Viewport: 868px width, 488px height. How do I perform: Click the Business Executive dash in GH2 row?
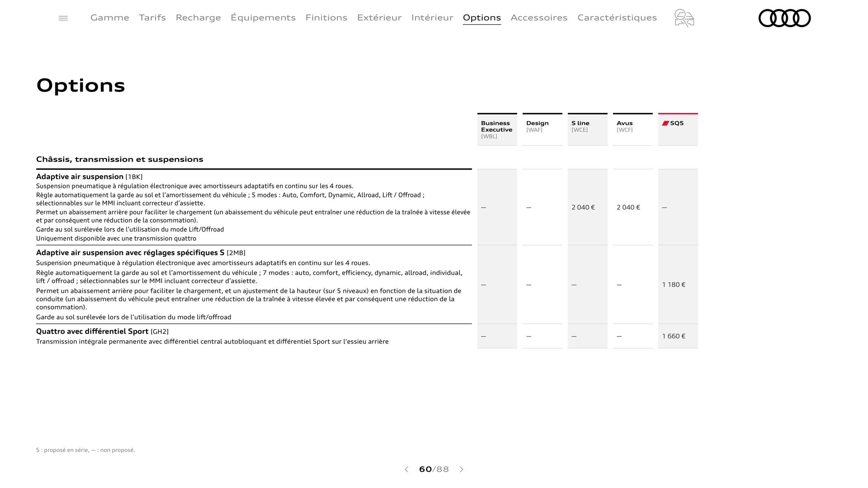click(483, 336)
